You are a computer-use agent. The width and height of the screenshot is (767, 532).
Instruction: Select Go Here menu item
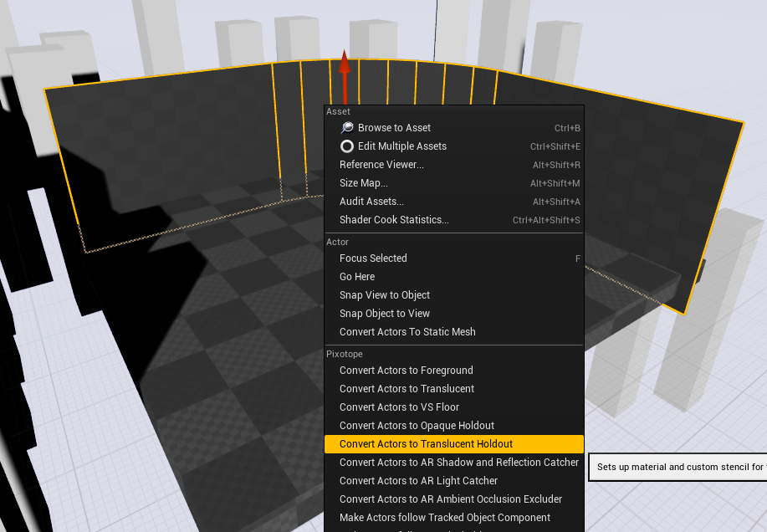(x=357, y=277)
